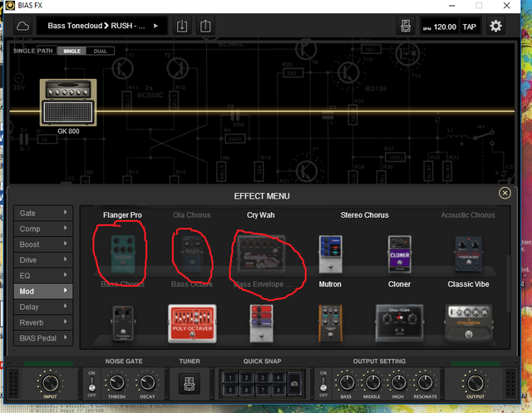Click the Effect Menu vertical scrollbar

(x=508, y=283)
